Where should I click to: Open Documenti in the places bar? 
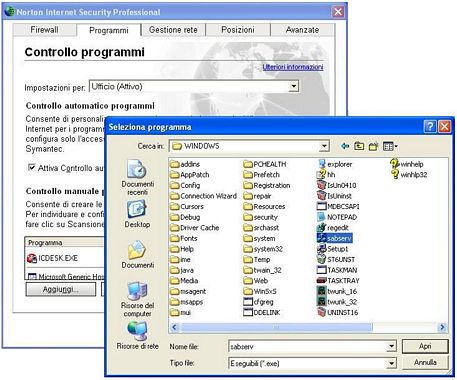[x=137, y=255]
